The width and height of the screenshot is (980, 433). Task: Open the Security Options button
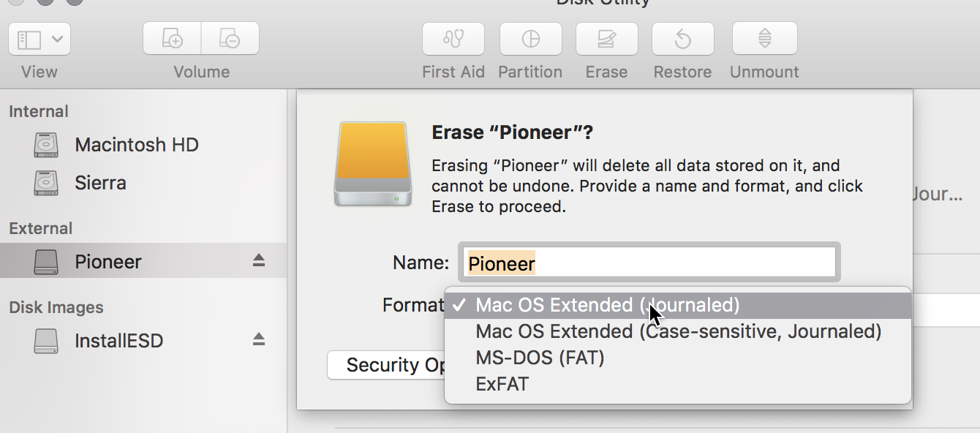tap(386, 365)
